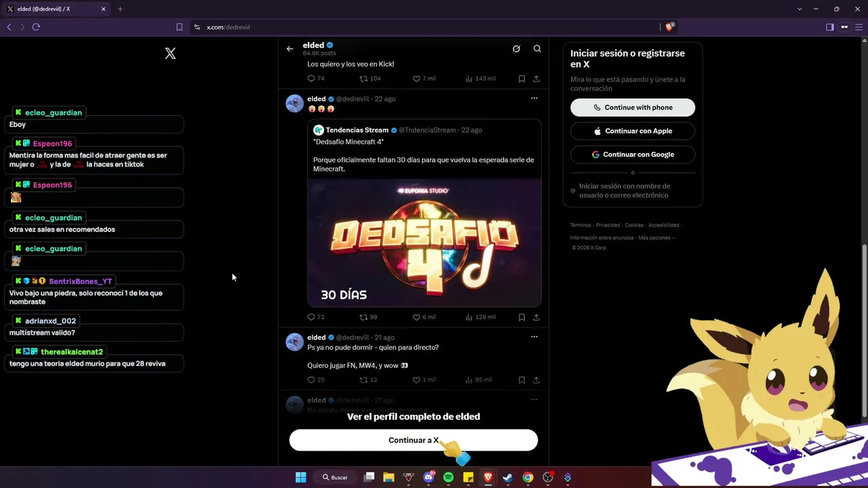
Task: Expand 'Más opciones' in the footer
Action: click(x=656, y=238)
